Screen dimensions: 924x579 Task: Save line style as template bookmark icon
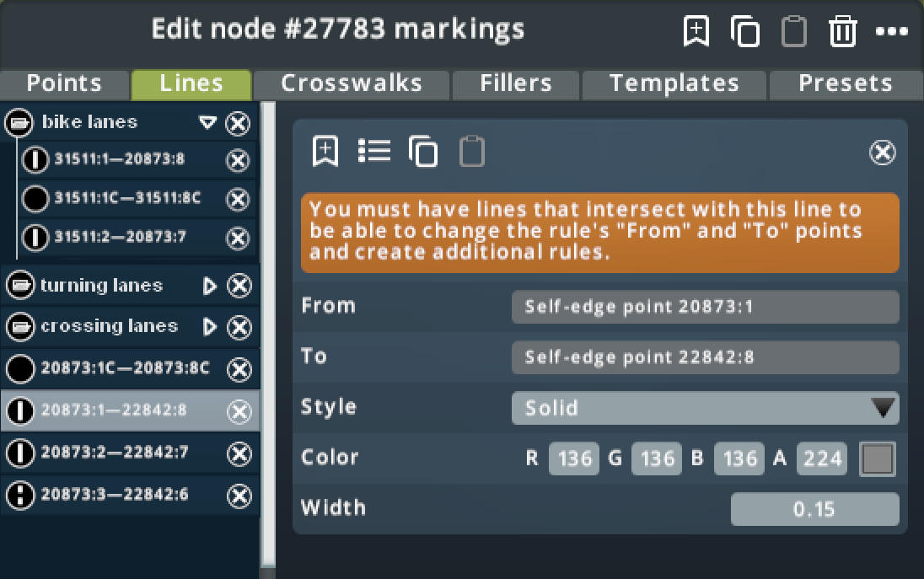[325, 152]
